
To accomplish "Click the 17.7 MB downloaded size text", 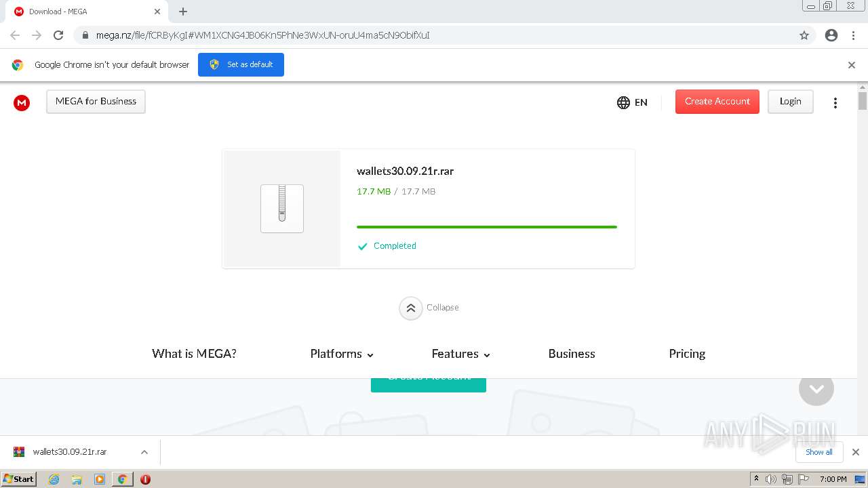I will (374, 192).
